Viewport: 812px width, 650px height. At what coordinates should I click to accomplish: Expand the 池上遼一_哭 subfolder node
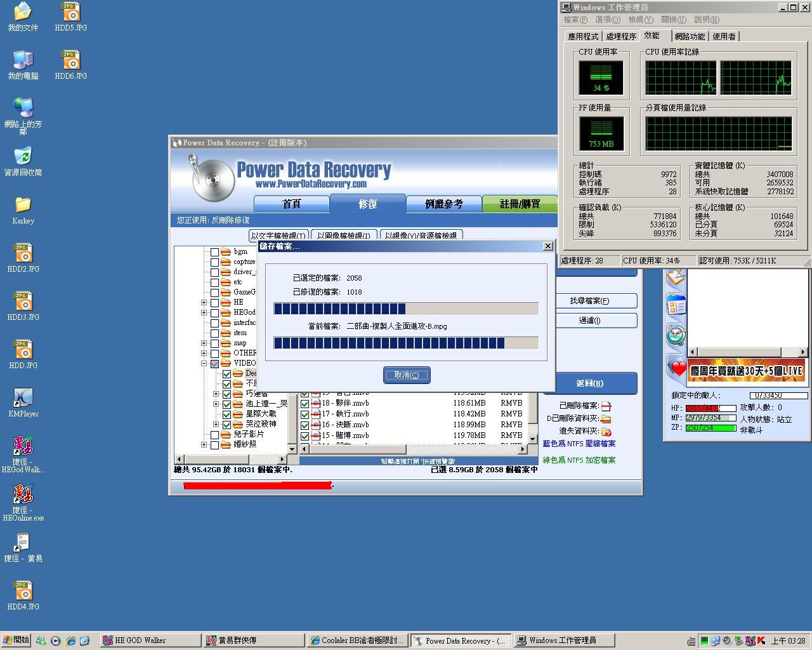(x=216, y=404)
